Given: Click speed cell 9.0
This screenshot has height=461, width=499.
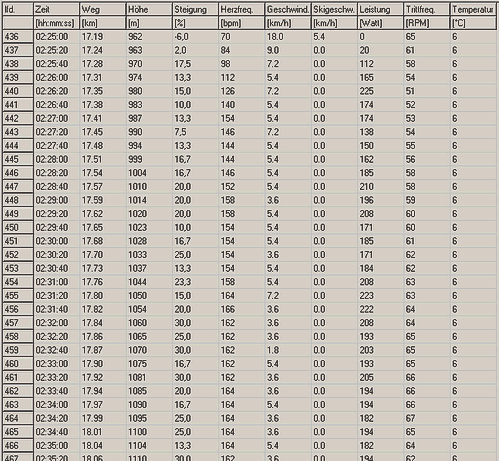Looking at the screenshot, I should [288, 50].
